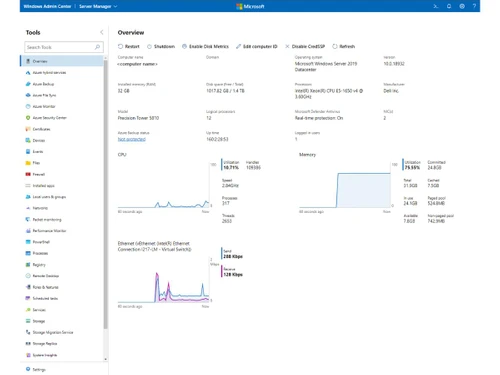Open the Firewall tool icon
Viewport: 500px width, 375px height.
[28, 174]
